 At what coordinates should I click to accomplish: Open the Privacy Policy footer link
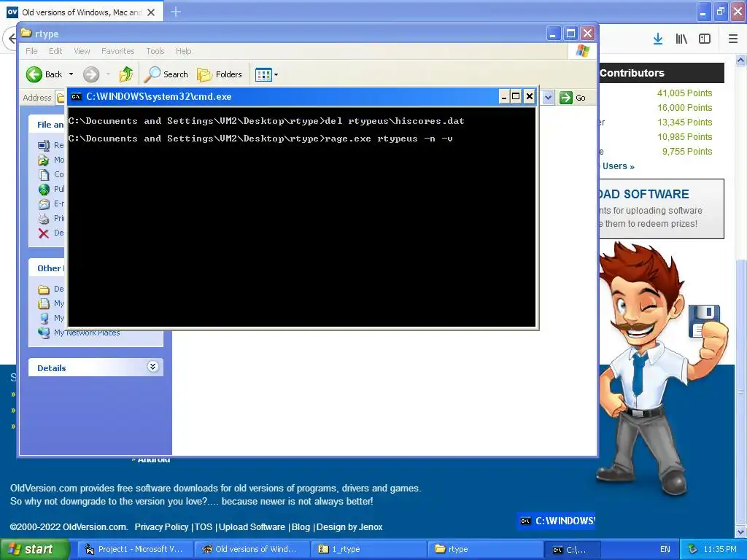[161, 527]
